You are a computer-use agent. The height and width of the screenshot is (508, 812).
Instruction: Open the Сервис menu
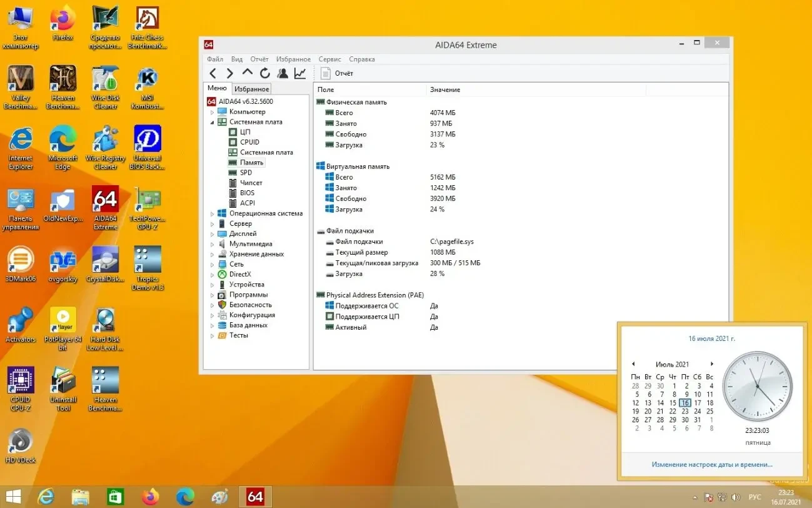coord(329,59)
